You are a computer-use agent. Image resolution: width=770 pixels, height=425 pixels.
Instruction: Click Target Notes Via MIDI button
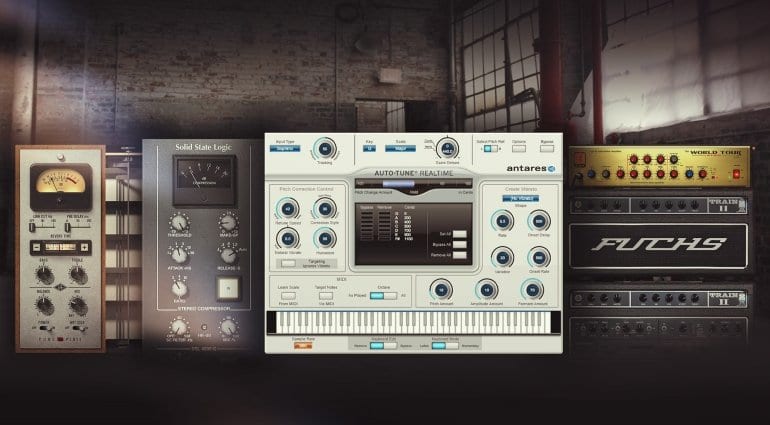click(x=326, y=296)
